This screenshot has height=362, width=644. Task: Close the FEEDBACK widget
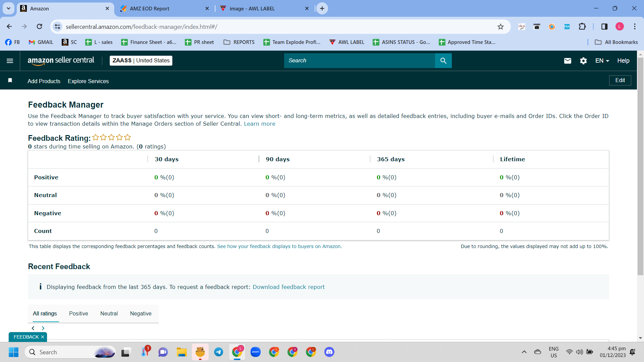tap(43, 337)
